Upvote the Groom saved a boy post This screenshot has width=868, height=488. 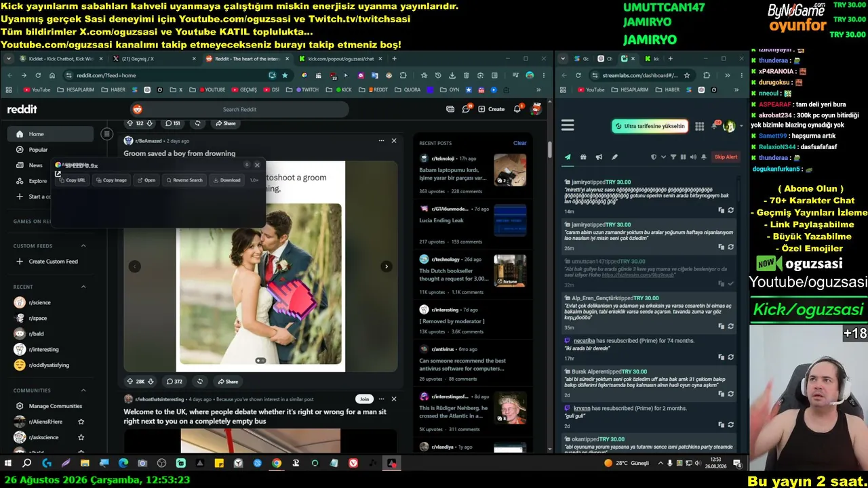tap(130, 382)
